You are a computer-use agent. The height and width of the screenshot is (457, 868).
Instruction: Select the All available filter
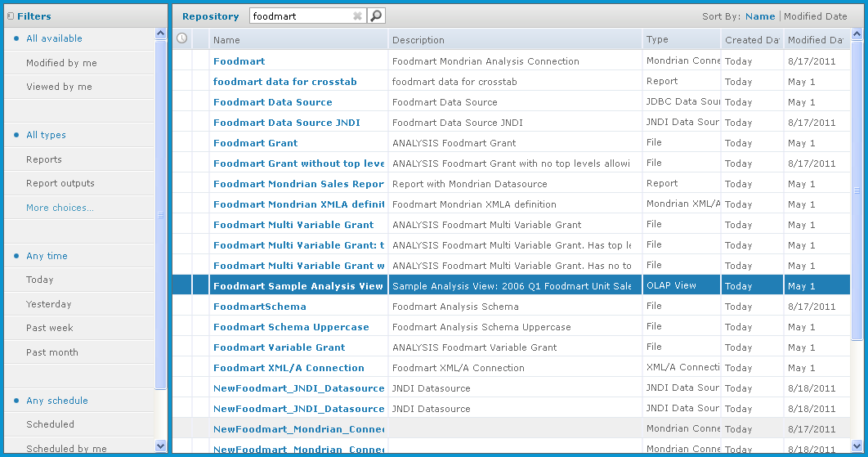(54, 38)
